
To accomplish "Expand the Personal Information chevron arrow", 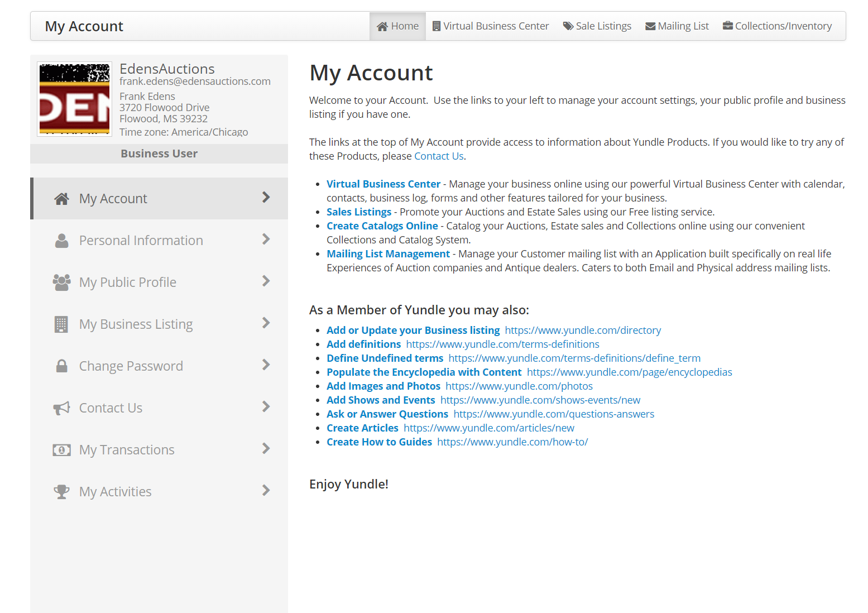I will (266, 240).
